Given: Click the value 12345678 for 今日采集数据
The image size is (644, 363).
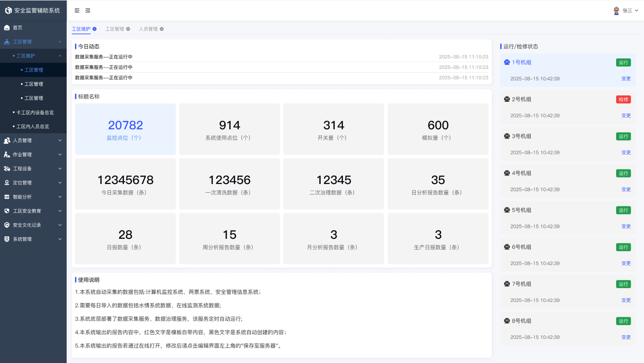Looking at the screenshot, I should click(x=125, y=180).
